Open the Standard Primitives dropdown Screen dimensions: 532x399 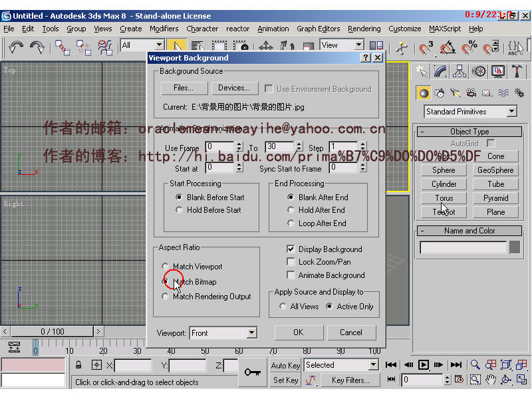click(x=511, y=112)
